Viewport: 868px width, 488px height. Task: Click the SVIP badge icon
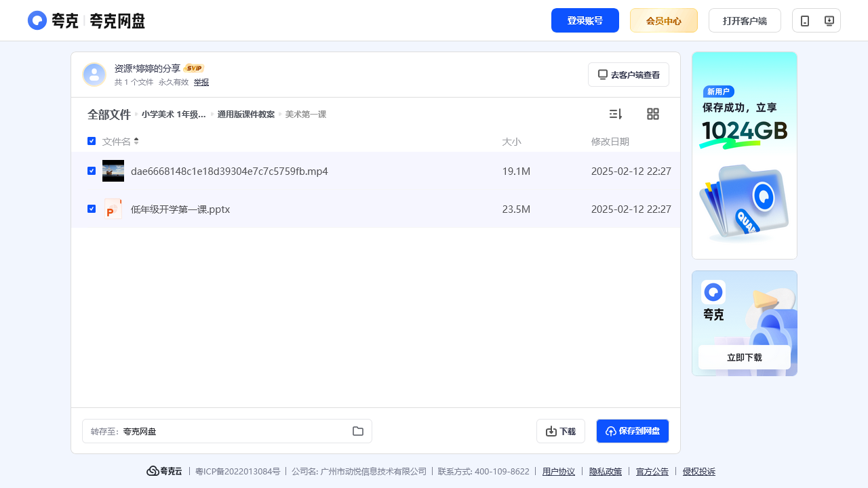[194, 68]
